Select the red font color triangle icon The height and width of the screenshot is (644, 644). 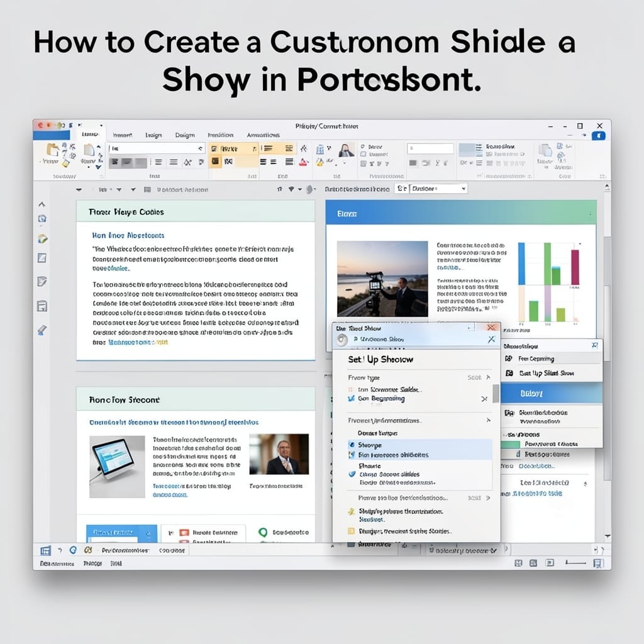click(304, 162)
